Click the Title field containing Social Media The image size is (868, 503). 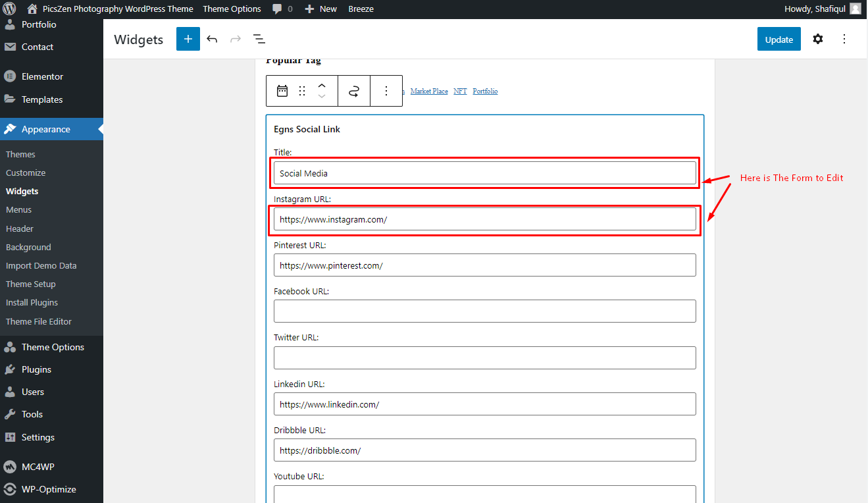point(485,173)
